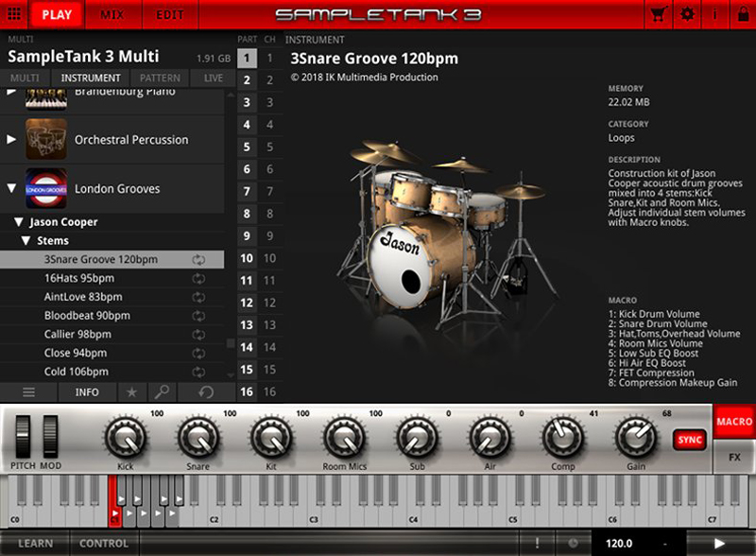Click the Gain macro knob
This screenshot has height=556, width=756.
pos(635,438)
